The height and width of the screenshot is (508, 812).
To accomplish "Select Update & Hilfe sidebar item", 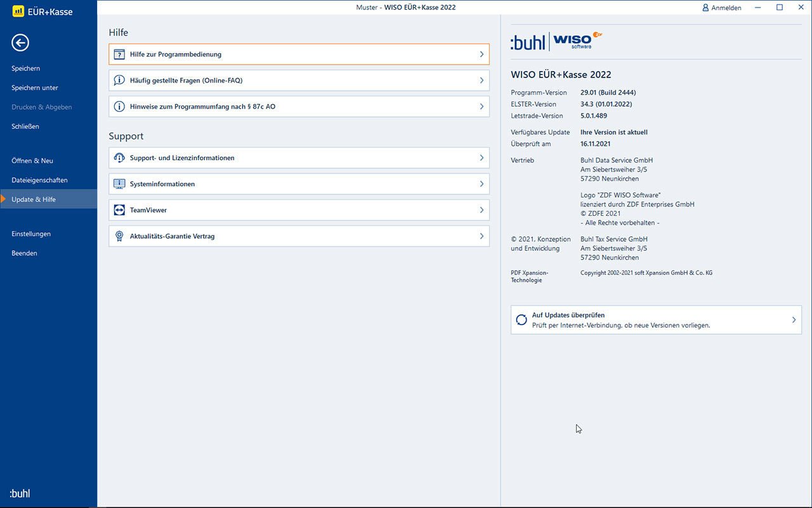I will [x=49, y=199].
